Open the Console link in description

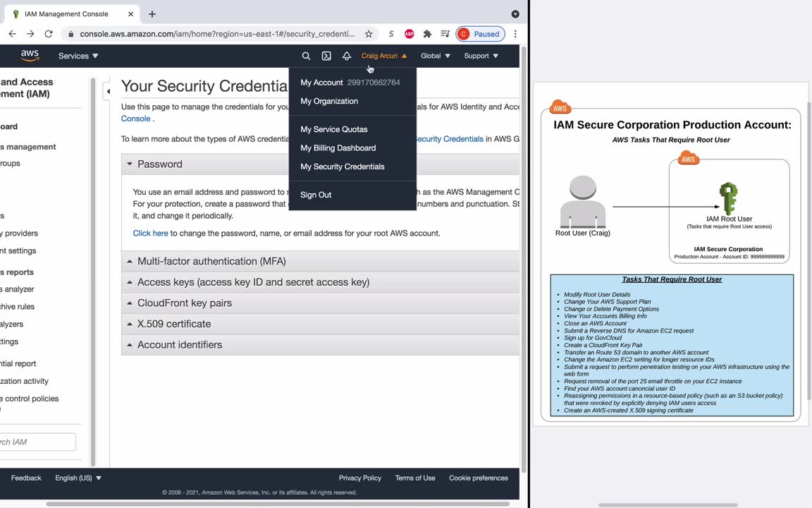135,119
